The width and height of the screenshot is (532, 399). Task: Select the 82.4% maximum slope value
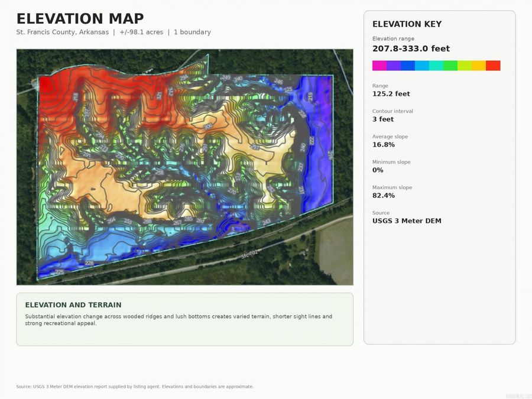384,196
